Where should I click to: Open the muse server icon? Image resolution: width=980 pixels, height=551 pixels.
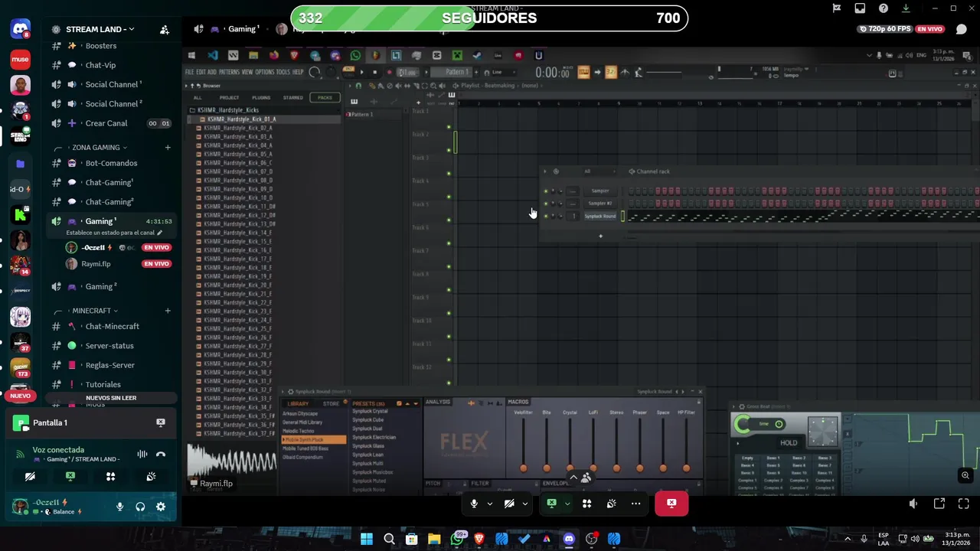21,59
